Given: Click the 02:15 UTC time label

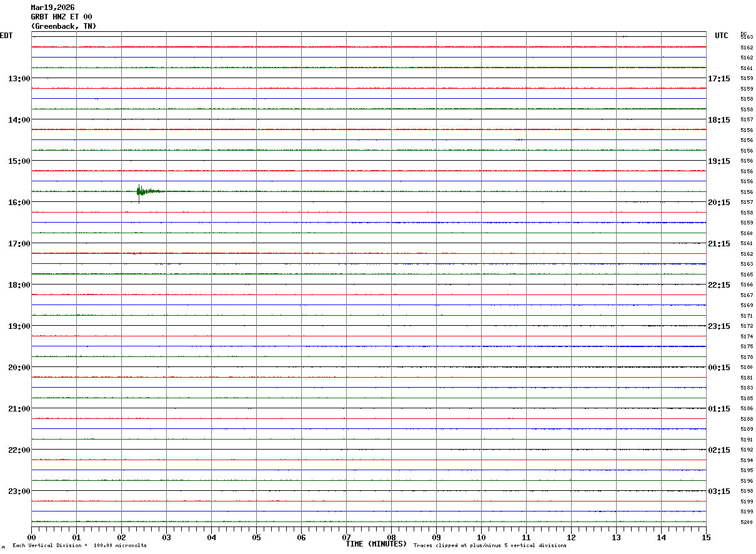Looking at the screenshot, I should point(719,450).
